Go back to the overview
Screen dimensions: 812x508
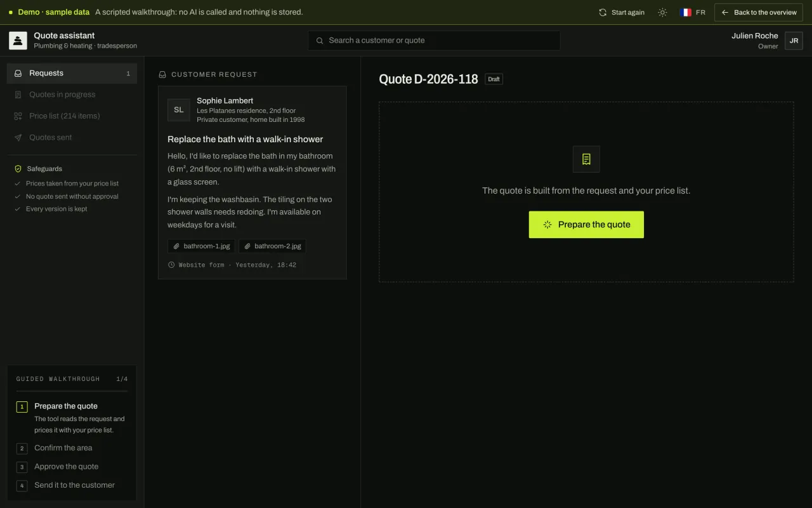click(759, 13)
